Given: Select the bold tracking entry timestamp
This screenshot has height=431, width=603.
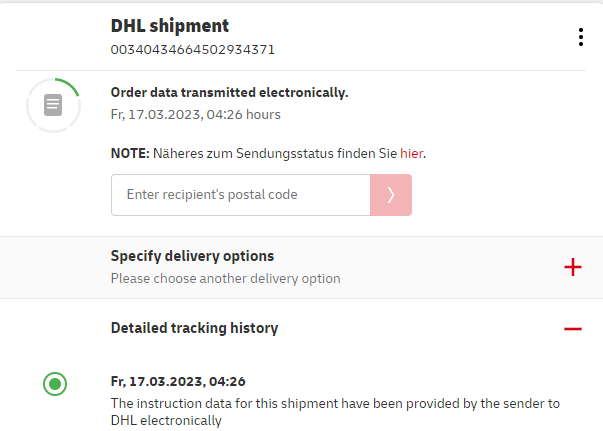Looking at the screenshot, I should (x=178, y=381).
